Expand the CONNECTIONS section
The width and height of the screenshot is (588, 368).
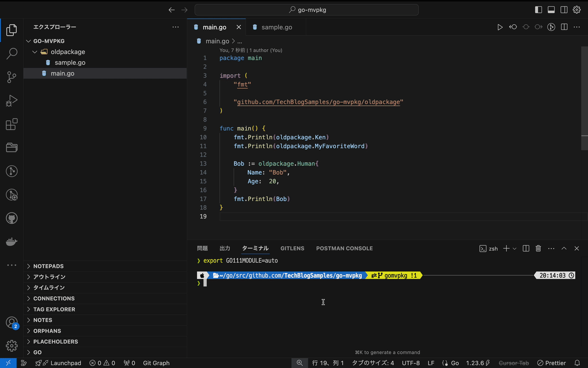click(x=105, y=298)
